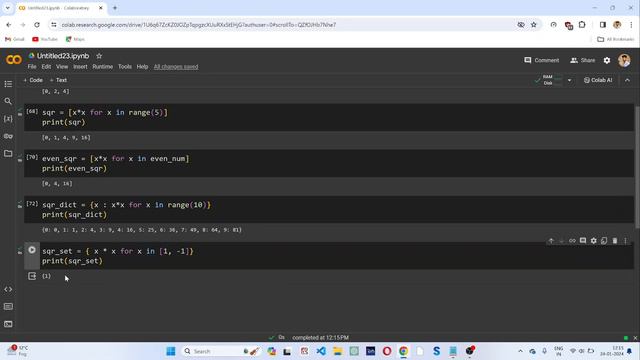Open the secrets key panel
The width and height of the screenshot is (640, 360).
point(8,136)
